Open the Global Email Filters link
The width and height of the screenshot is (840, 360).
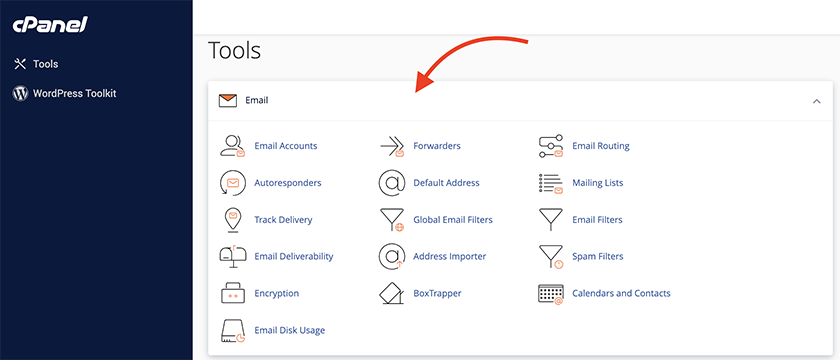[453, 220]
